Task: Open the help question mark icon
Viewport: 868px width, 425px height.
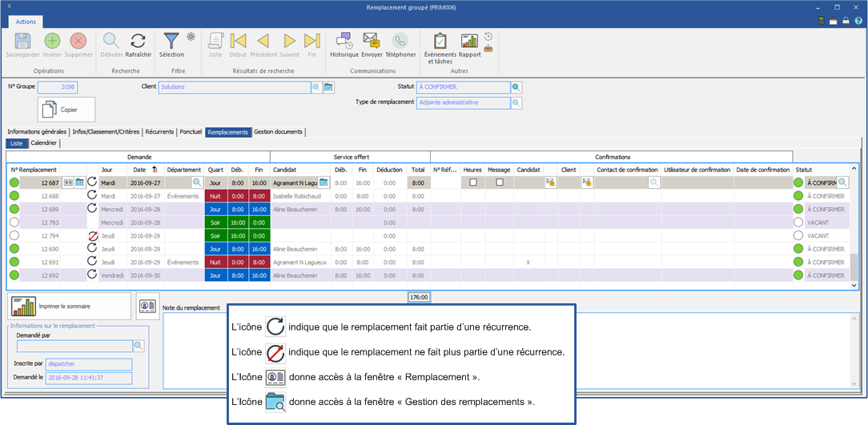Action: [x=858, y=21]
